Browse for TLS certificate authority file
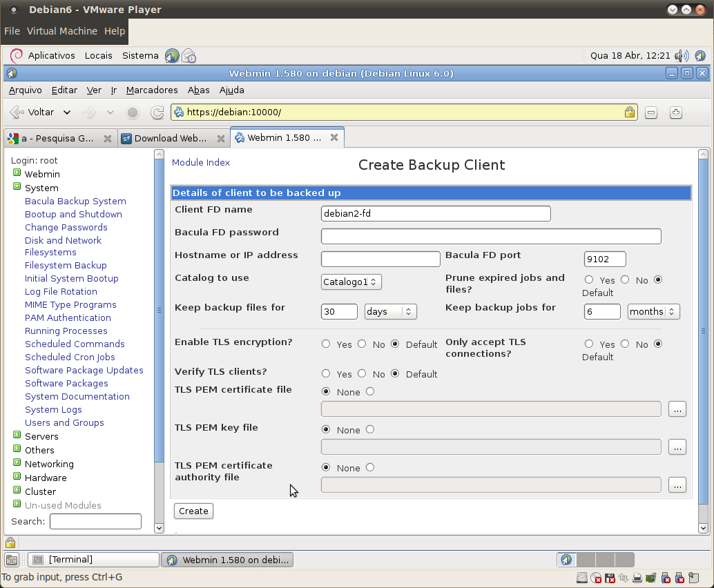Viewport: 714px width, 588px height. coord(677,485)
